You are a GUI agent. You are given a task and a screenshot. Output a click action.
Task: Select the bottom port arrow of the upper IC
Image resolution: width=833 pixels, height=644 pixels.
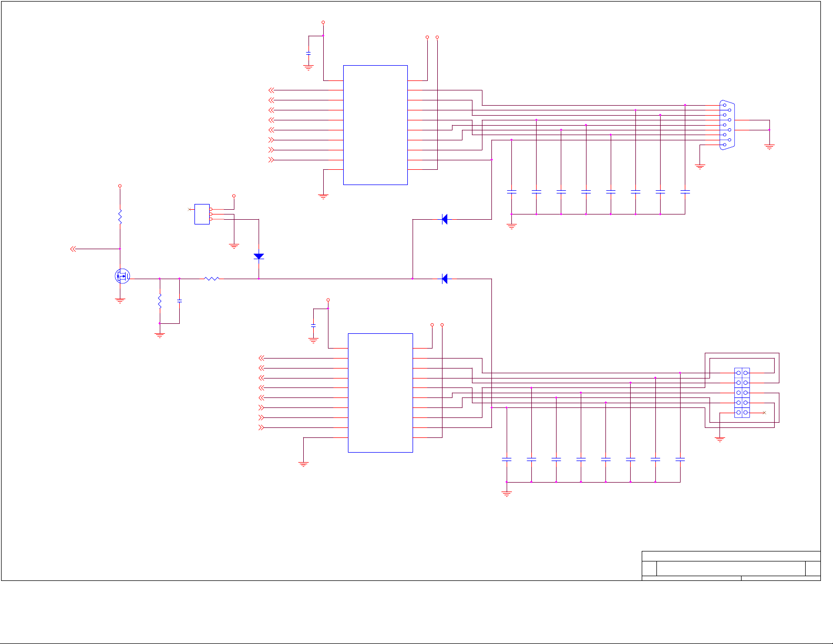click(x=271, y=160)
